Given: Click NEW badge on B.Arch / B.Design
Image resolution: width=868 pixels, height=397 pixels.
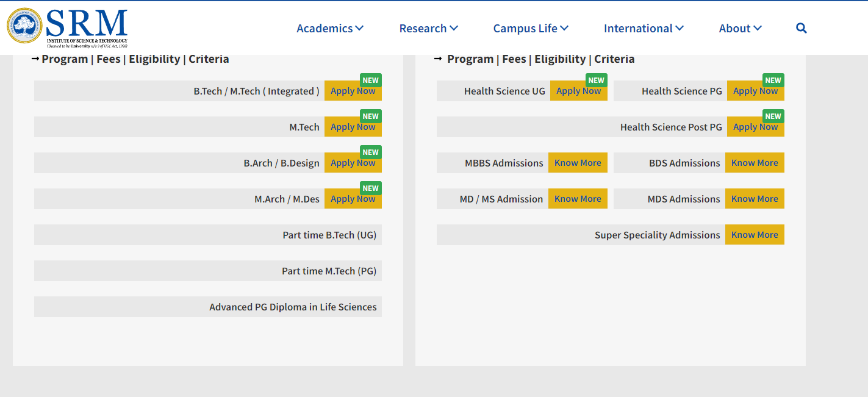Looking at the screenshot, I should [x=371, y=152].
